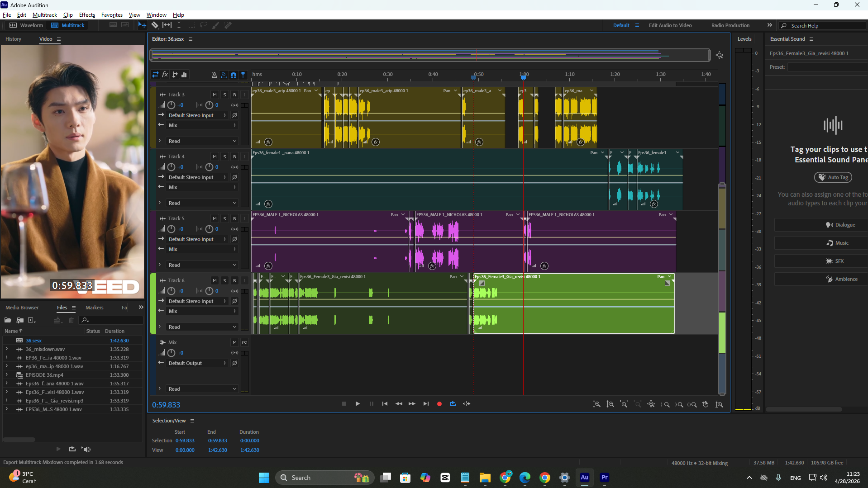Show track Sends view icon
Image resolution: width=868 pixels, height=488 pixels.
pyautogui.click(x=175, y=75)
